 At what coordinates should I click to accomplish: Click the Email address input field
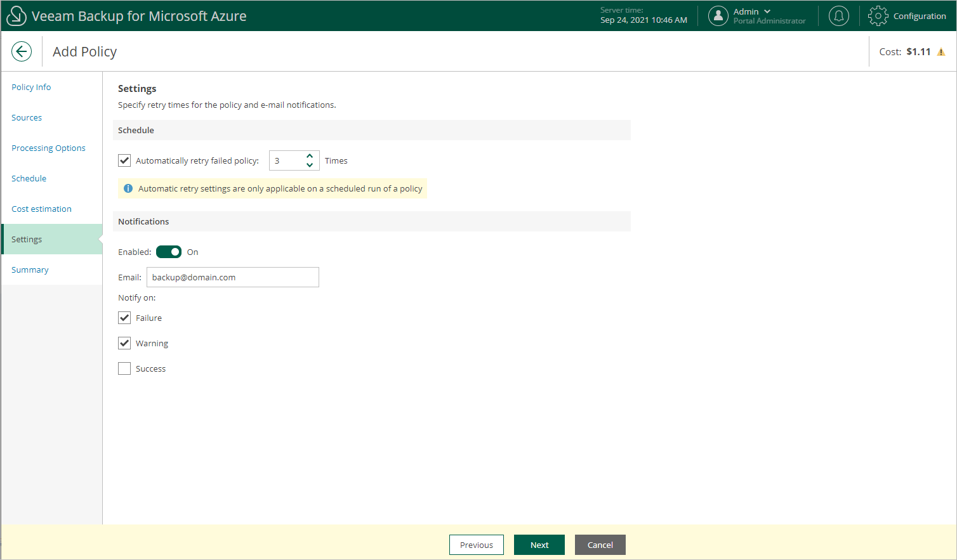233,277
